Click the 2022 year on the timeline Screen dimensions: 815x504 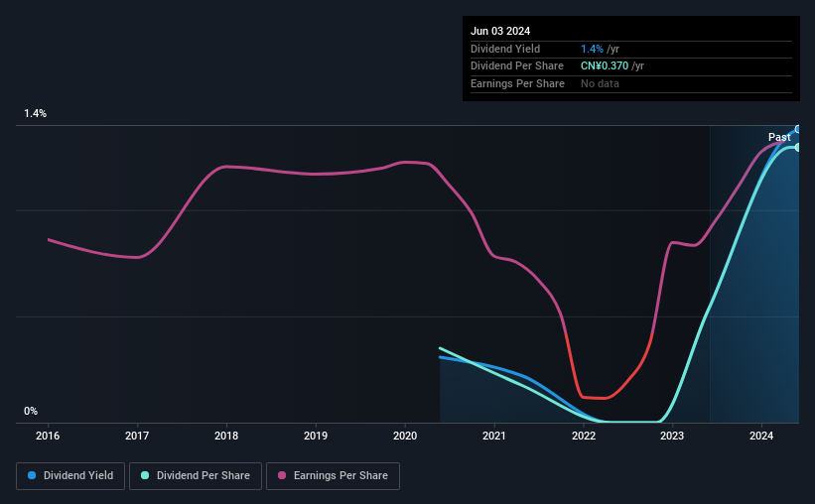click(x=583, y=436)
